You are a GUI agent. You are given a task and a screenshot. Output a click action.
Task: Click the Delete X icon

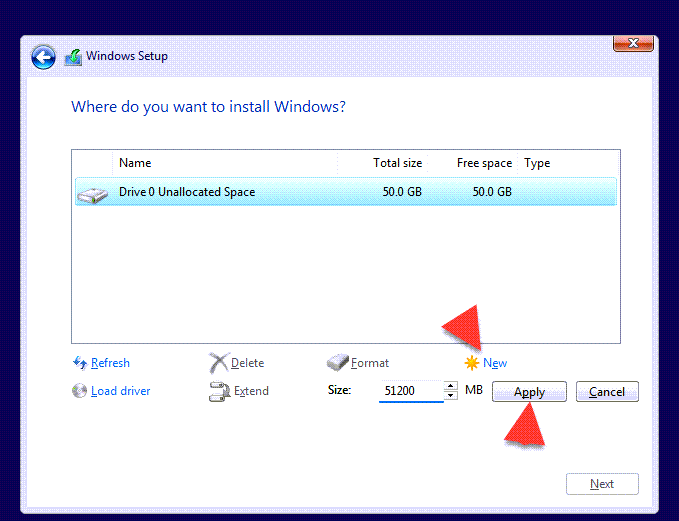click(219, 363)
